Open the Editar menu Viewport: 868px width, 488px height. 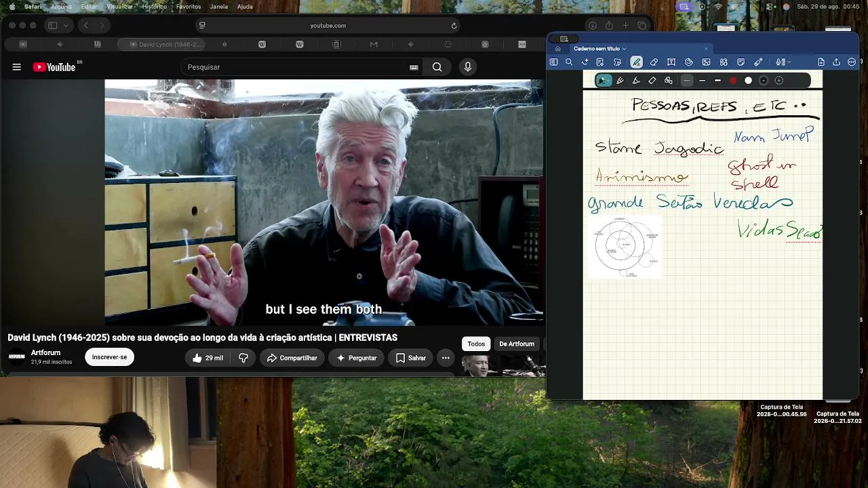click(x=90, y=7)
